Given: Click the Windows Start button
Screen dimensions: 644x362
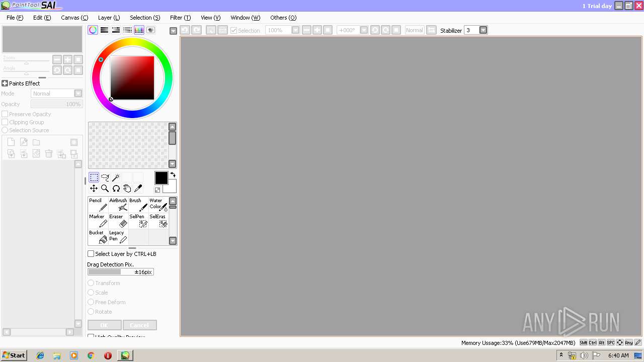Looking at the screenshot, I should [x=14, y=355].
